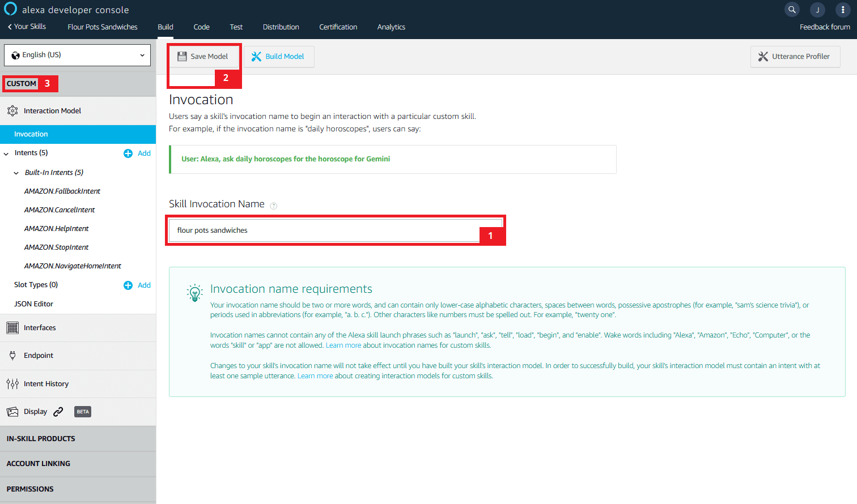Open the vertical dots options menu
Screen dimensions: 857x504
click(843, 10)
